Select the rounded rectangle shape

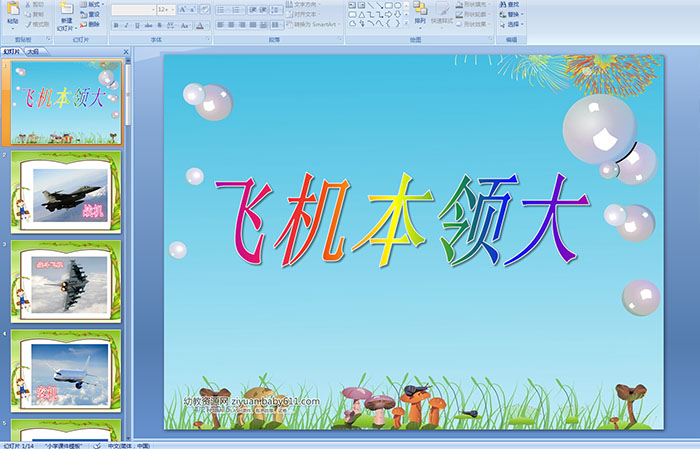(352, 14)
